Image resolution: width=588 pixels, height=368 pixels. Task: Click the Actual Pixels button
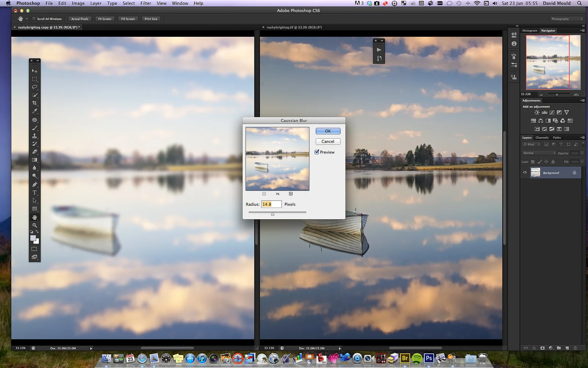[80, 19]
